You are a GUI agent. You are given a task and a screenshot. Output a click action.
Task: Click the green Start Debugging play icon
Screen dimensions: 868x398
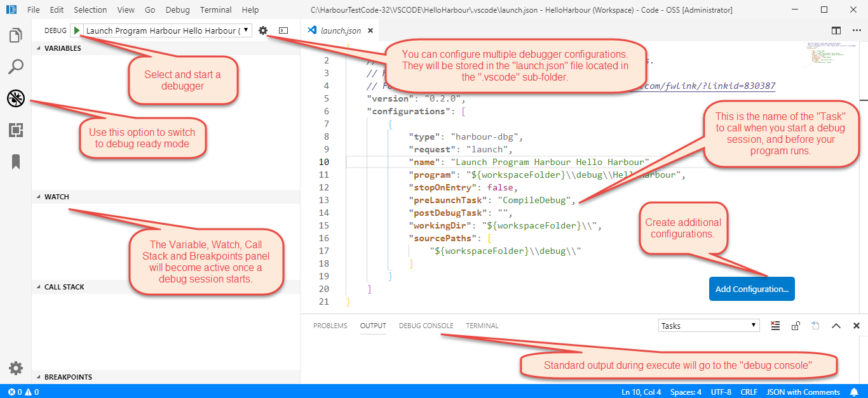pyautogui.click(x=76, y=30)
